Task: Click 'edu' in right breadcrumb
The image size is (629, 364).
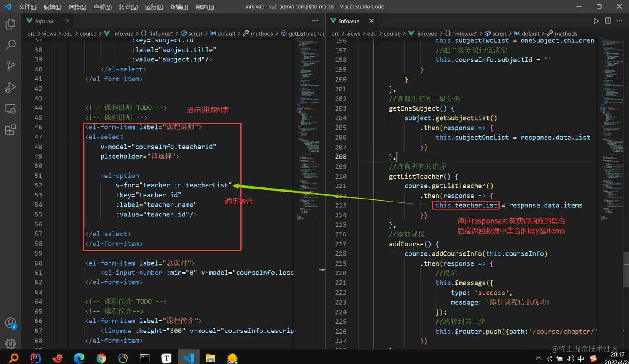Action: 372,34
